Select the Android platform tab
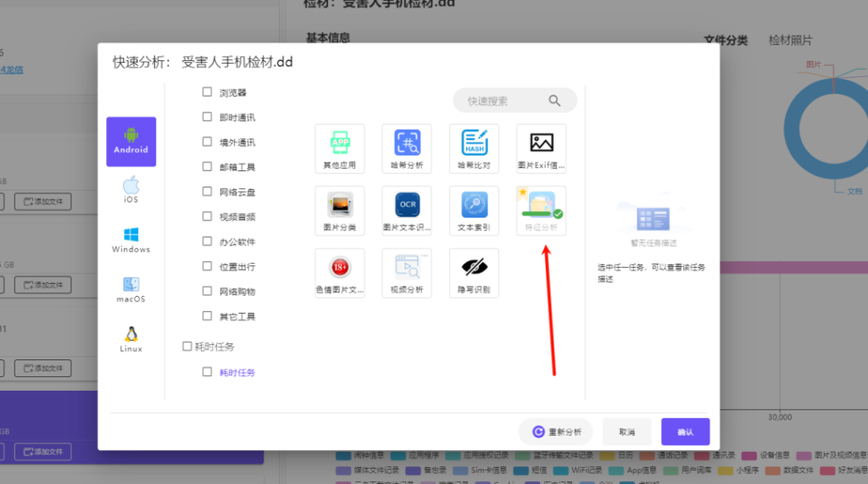Viewport: 868px width, 484px height. [131, 142]
